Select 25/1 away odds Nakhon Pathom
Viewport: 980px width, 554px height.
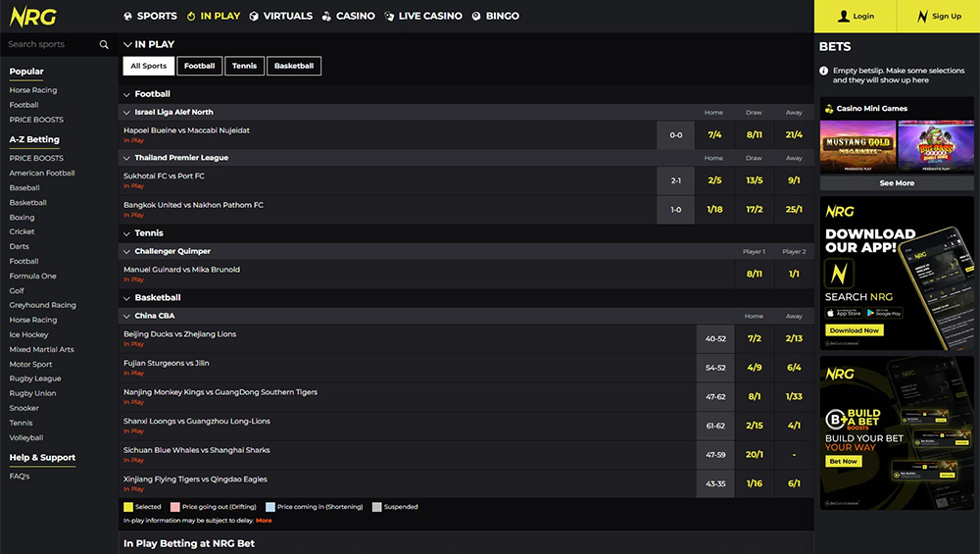tap(794, 210)
